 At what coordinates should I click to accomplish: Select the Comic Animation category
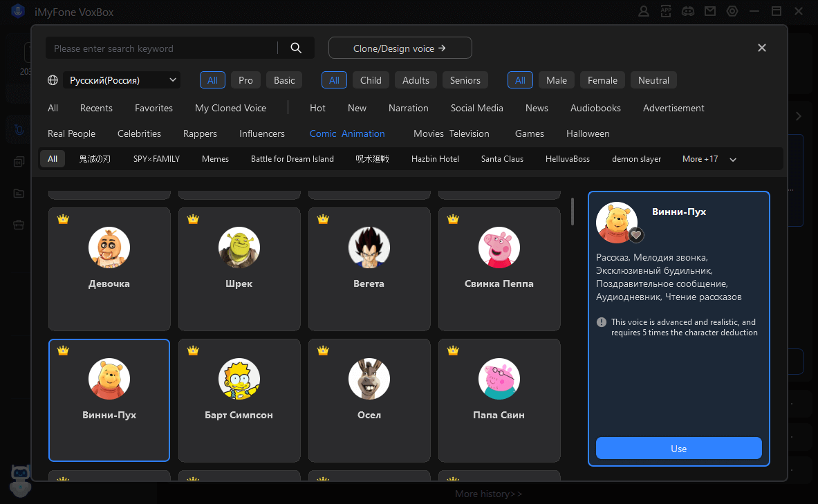347,133
